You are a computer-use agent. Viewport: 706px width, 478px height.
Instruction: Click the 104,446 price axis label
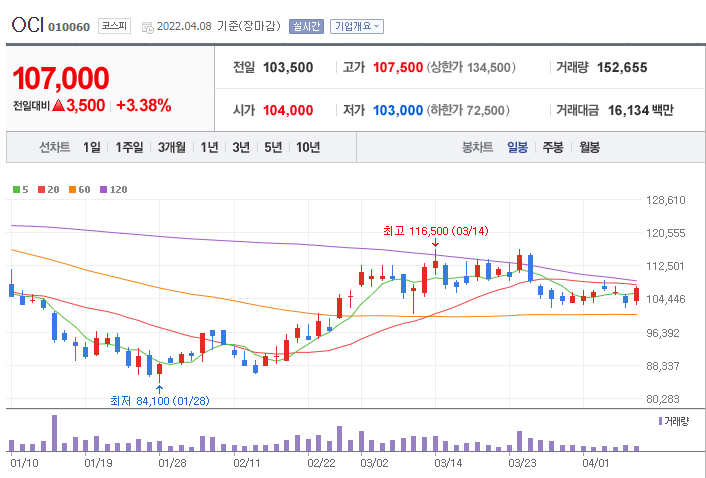[665, 299]
